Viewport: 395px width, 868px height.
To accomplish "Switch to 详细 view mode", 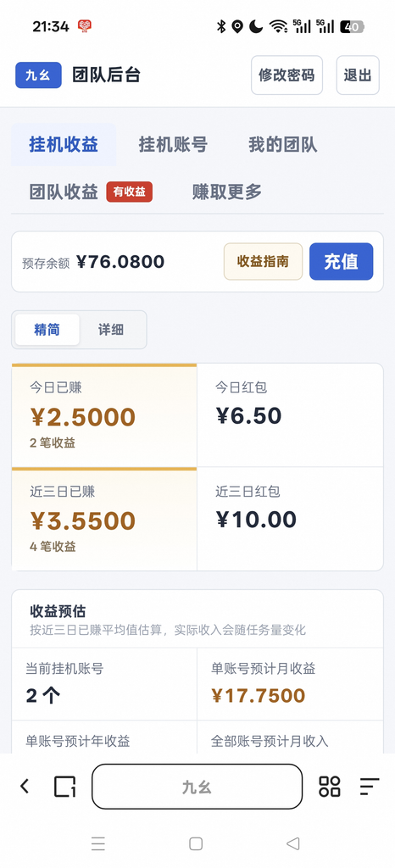I will [111, 330].
